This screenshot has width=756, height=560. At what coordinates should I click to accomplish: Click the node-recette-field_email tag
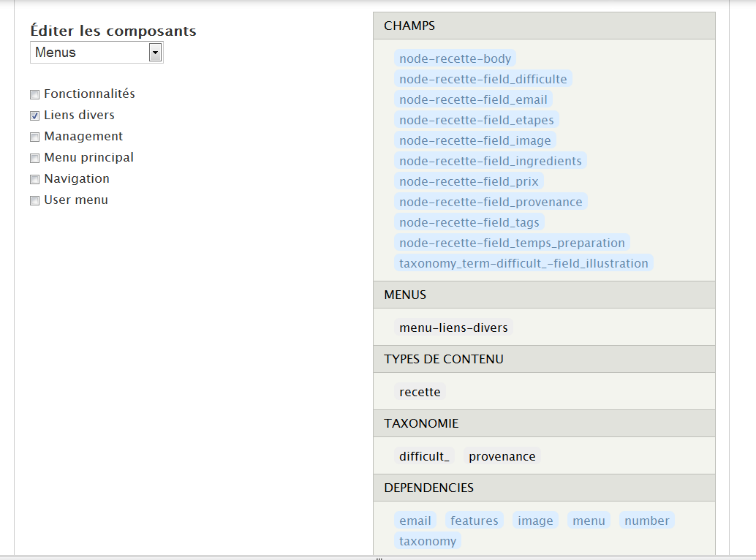[473, 99]
